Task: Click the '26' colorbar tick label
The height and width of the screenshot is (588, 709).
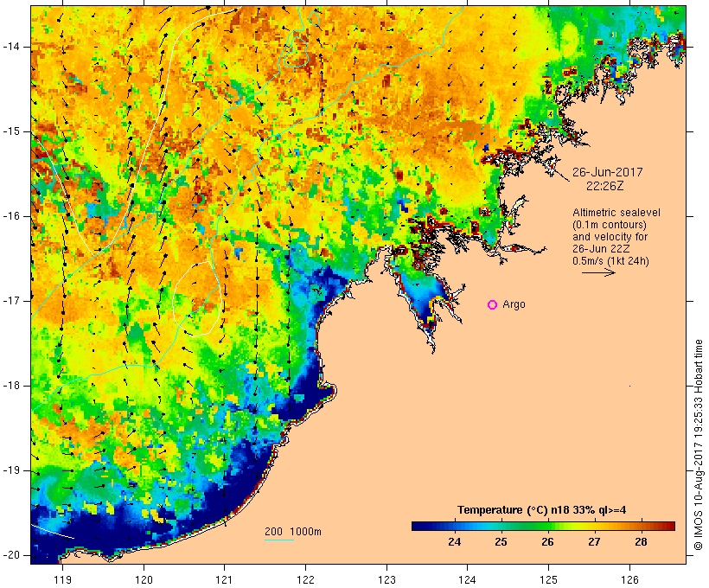Action: (547, 542)
